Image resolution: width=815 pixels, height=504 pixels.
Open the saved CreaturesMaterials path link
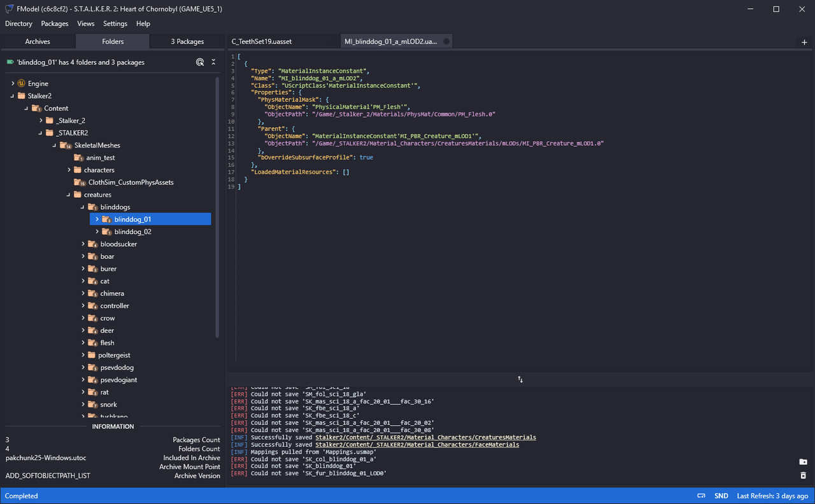tap(425, 438)
